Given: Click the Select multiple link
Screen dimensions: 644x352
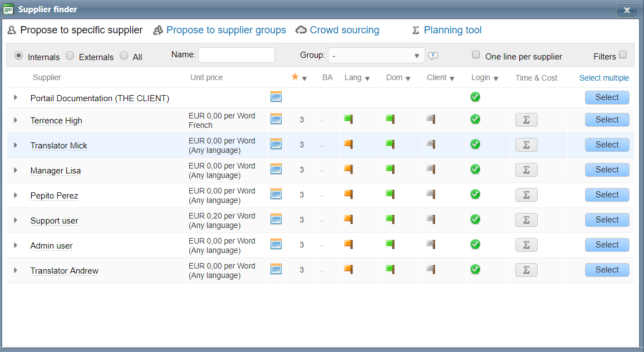Looking at the screenshot, I should point(604,78).
